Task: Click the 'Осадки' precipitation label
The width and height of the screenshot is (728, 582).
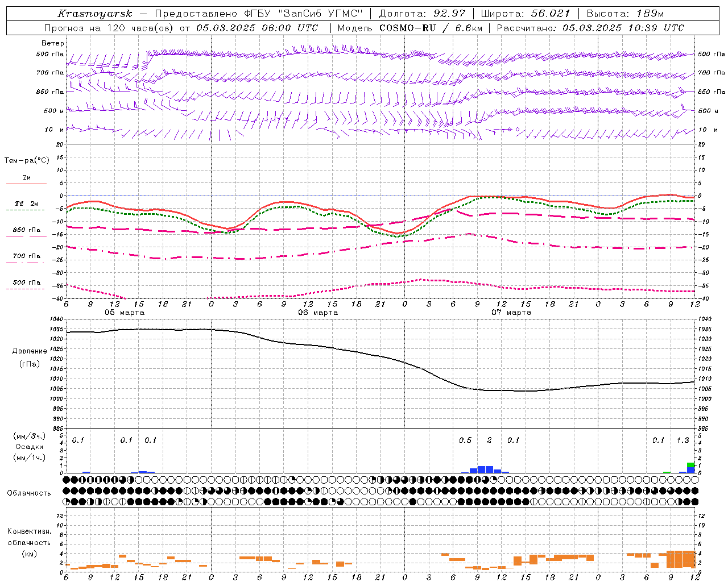Action: click(x=30, y=447)
